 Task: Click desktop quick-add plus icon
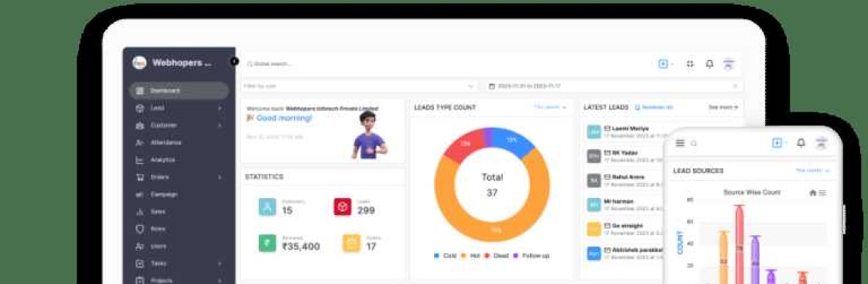[663, 64]
